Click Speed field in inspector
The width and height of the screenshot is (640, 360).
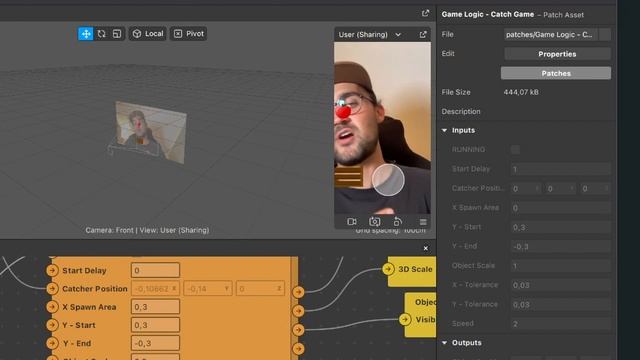(560, 324)
